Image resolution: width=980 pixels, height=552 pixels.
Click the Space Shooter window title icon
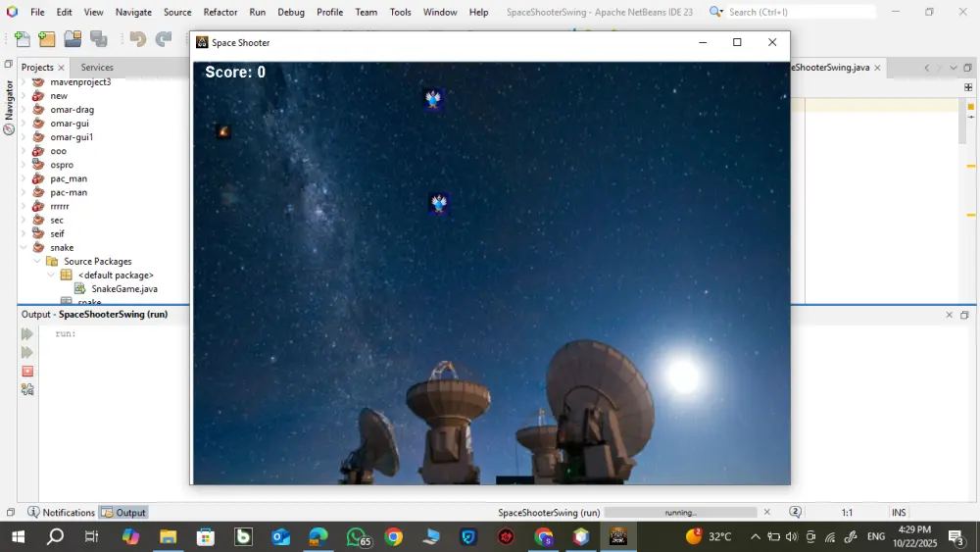202,42
